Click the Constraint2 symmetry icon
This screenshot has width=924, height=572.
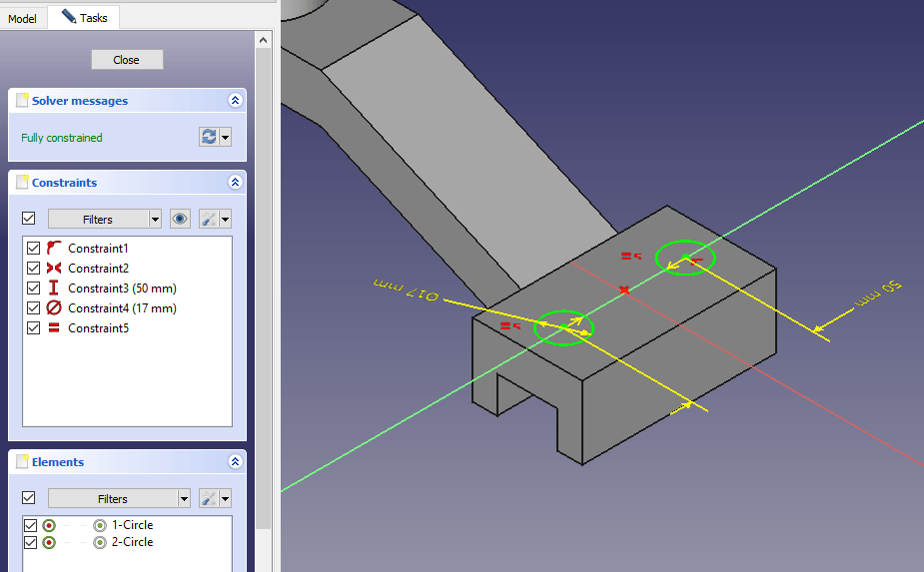pos(54,269)
